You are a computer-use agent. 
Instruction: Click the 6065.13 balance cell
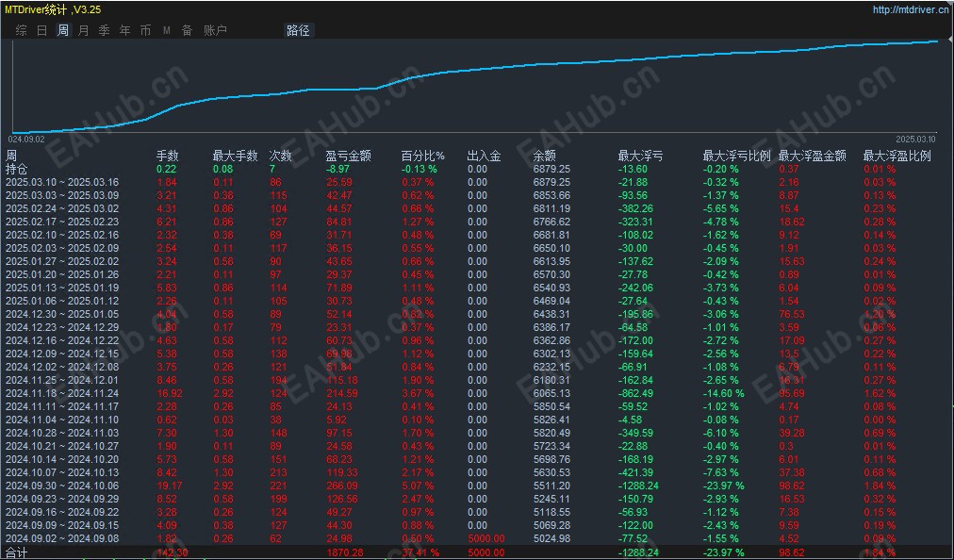(x=551, y=393)
